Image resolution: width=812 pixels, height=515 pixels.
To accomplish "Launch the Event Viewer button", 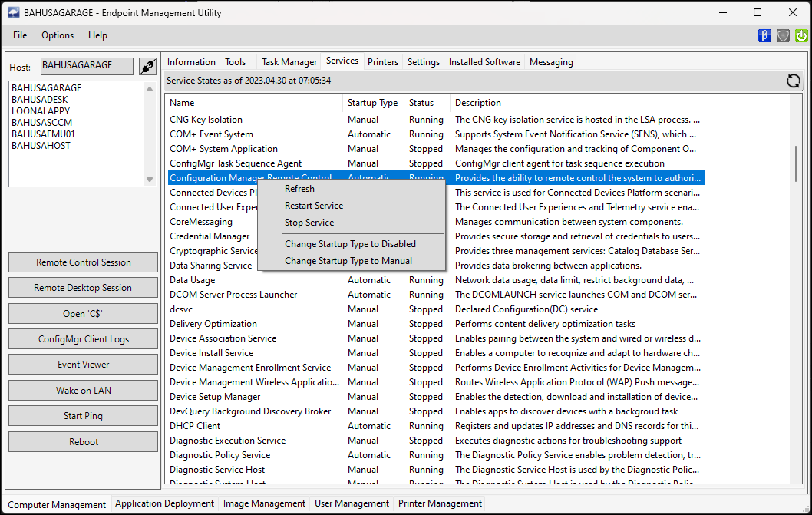I will pyautogui.click(x=84, y=365).
